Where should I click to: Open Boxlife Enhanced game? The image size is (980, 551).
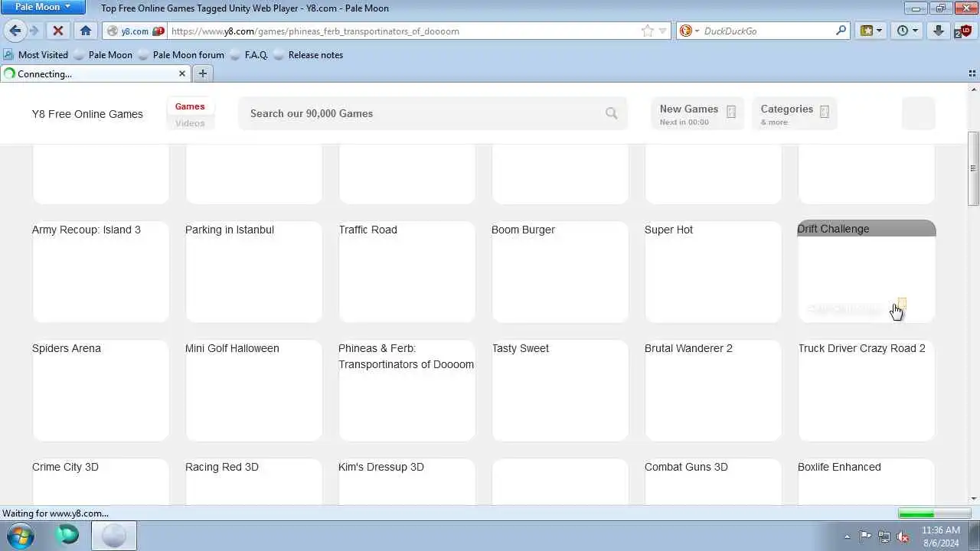[866, 482]
